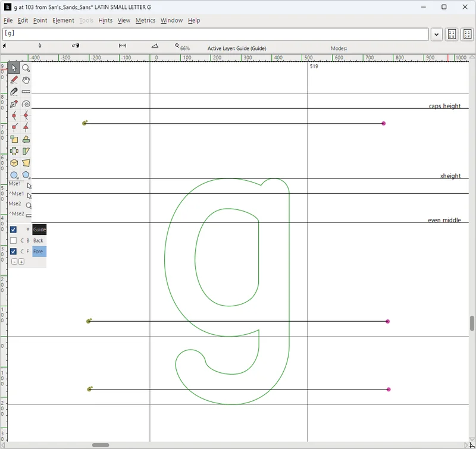Click the horizontal scrollbar thumb
Viewport: 476px width, 449px height.
click(x=101, y=445)
